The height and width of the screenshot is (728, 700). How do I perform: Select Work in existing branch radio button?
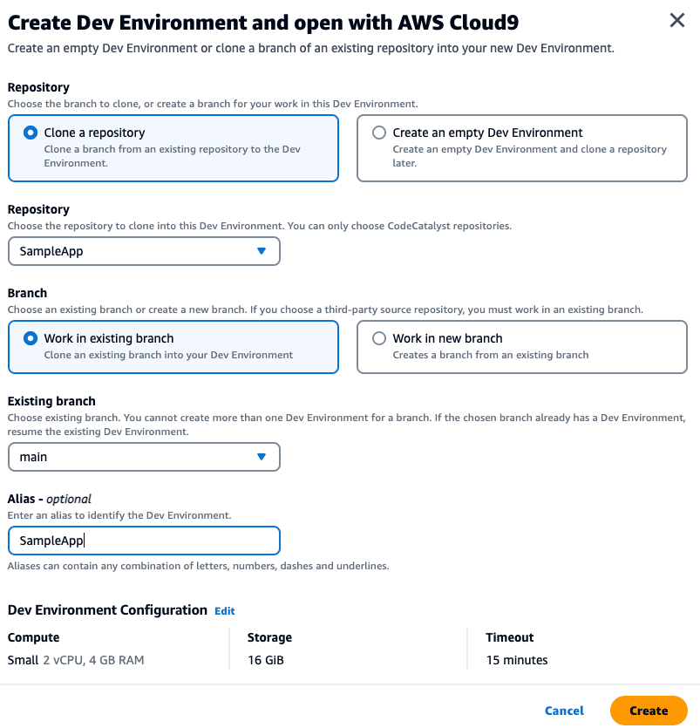coord(31,338)
